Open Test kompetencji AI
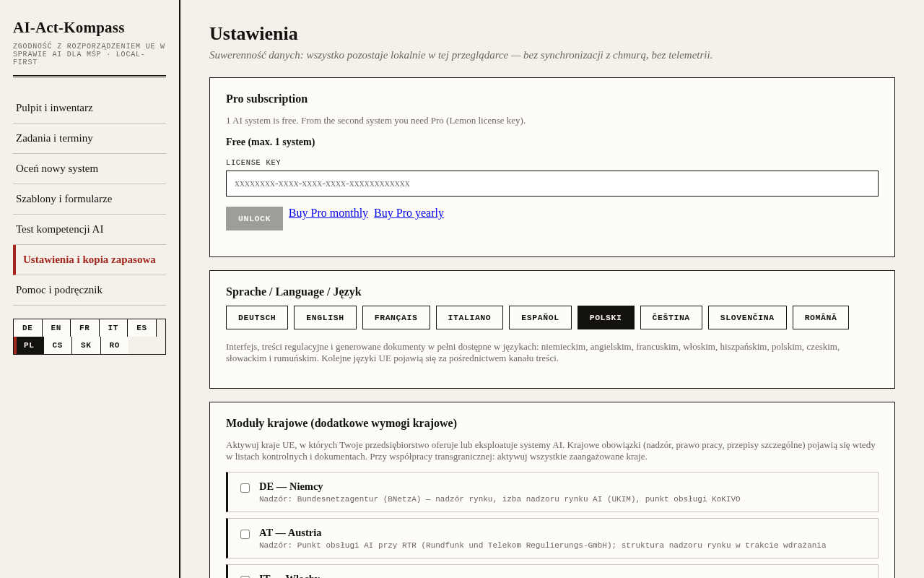The image size is (924, 578). pyautogui.click(x=90, y=229)
